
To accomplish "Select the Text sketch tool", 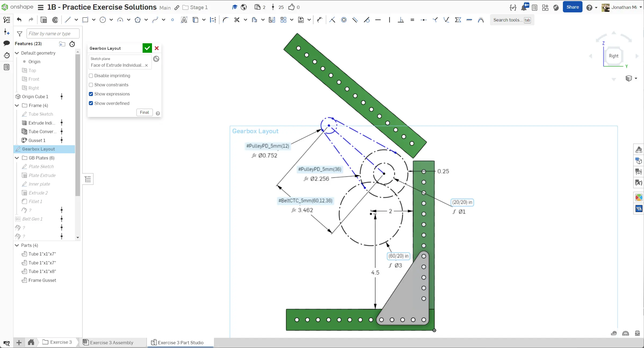I will 184,20.
